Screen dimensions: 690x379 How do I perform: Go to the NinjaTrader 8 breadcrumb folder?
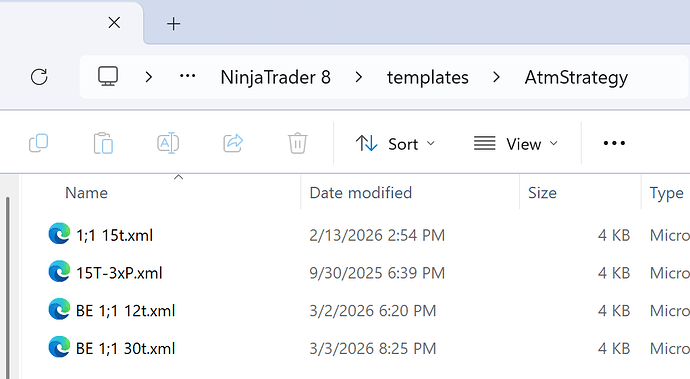pos(275,77)
